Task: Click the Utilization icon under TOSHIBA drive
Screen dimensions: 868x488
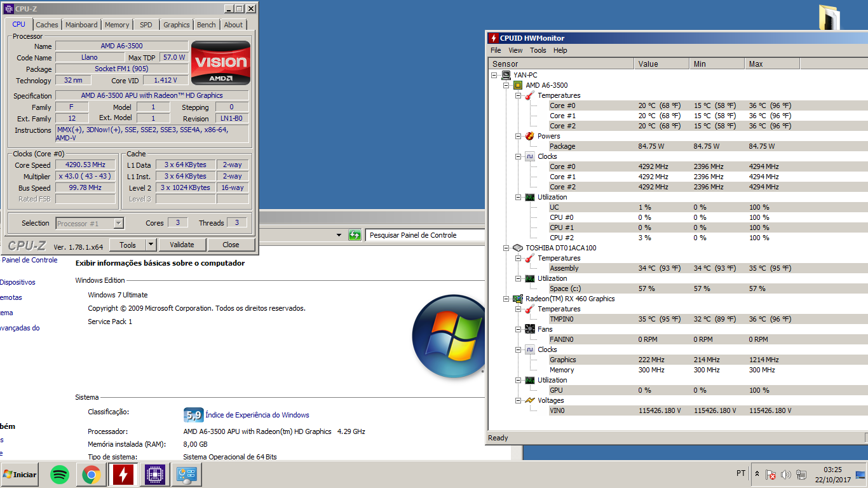Action: pyautogui.click(x=529, y=278)
